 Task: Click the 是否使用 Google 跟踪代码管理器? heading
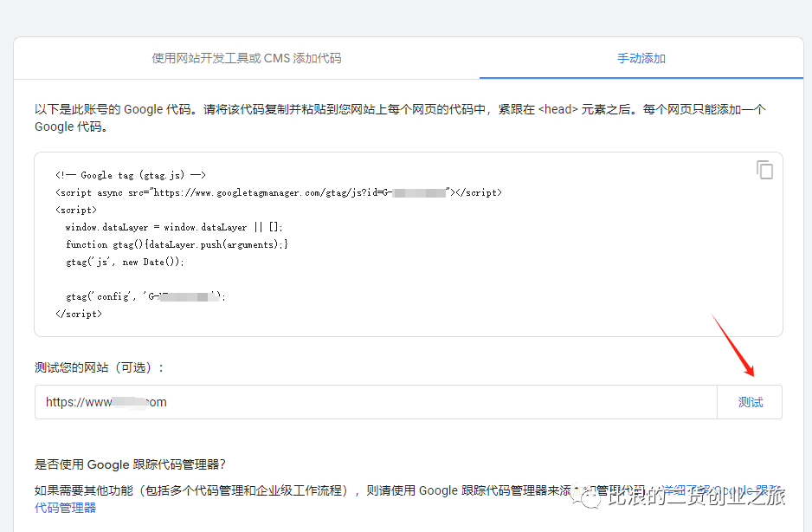130,464
